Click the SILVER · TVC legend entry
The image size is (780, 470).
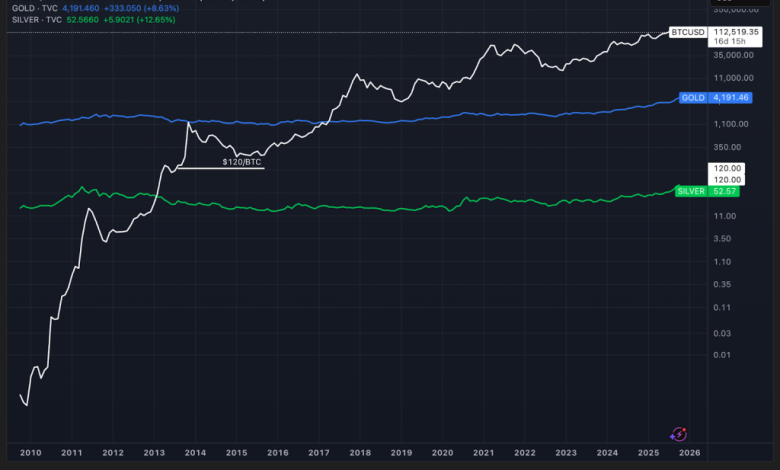tap(31, 17)
